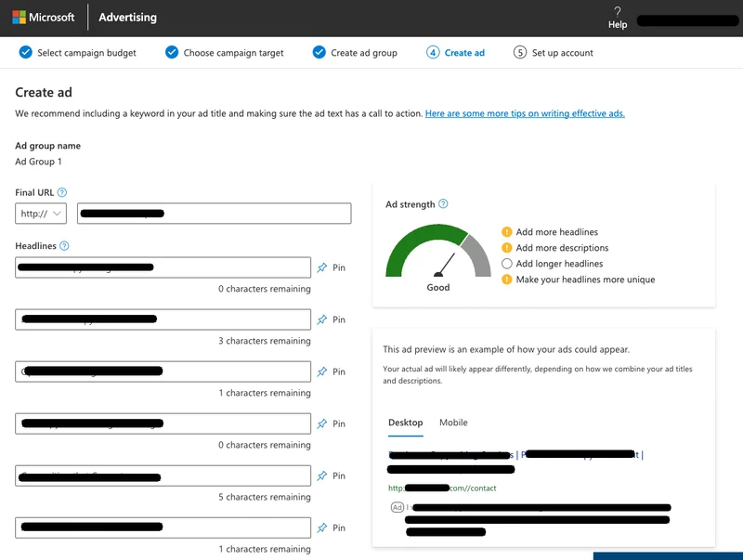Image resolution: width=743 pixels, height=560 pixels.
Task: Click info icon beside Headlines label
Action: point(64,246)
